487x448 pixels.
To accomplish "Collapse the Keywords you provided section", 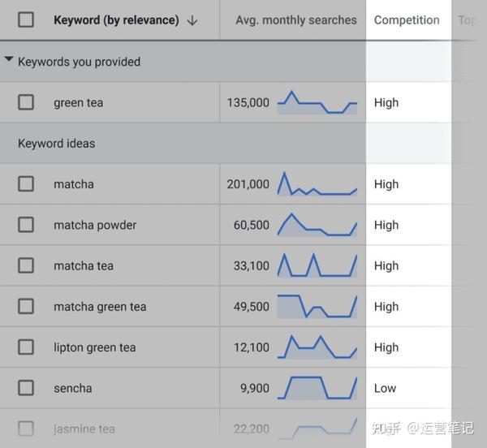I will (9, 61).
